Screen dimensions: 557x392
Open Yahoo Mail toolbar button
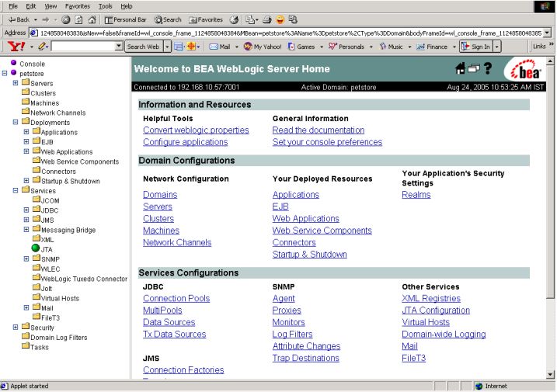pyautogui.click(x=220, y=47)
